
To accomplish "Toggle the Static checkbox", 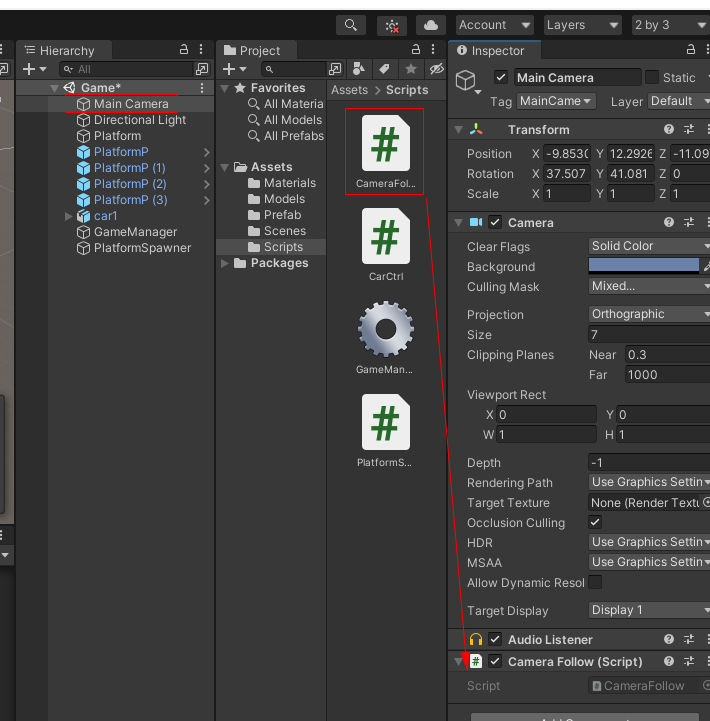I will click(652, 77).
